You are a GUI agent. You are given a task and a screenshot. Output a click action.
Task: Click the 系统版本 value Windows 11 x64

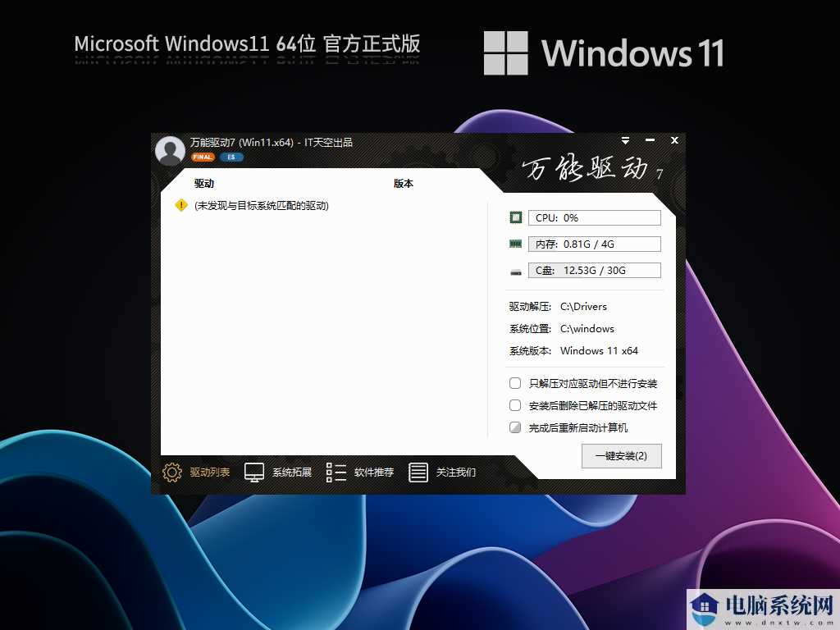pyautogui.click(x=599, y=351)
